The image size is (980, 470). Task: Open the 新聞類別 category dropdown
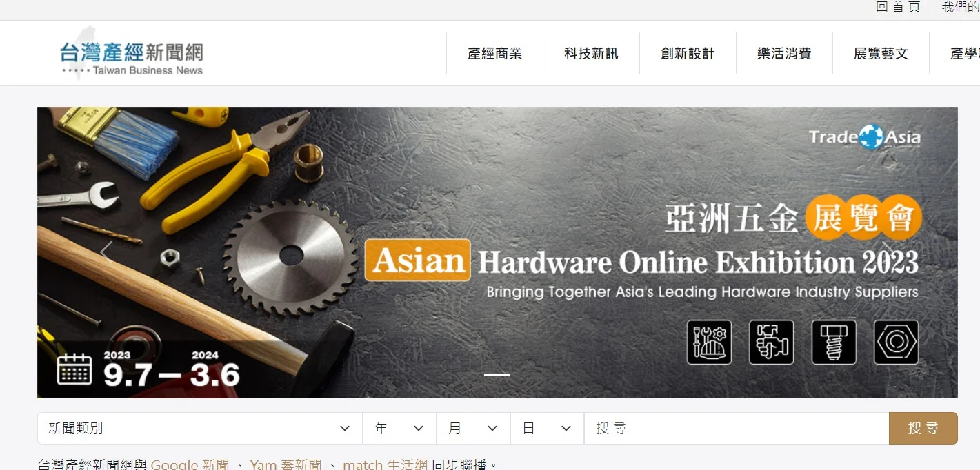[x=200, y=428]
